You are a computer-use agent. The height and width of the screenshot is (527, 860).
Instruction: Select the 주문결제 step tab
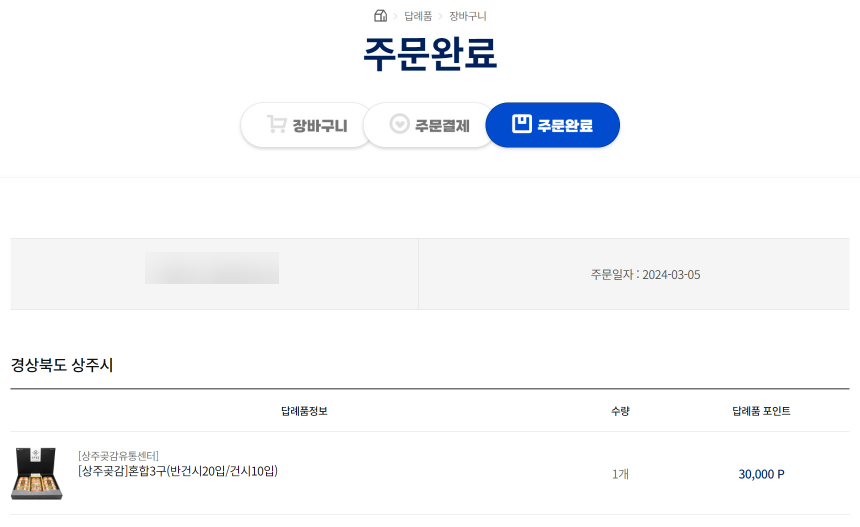click(x=429, y=125)
